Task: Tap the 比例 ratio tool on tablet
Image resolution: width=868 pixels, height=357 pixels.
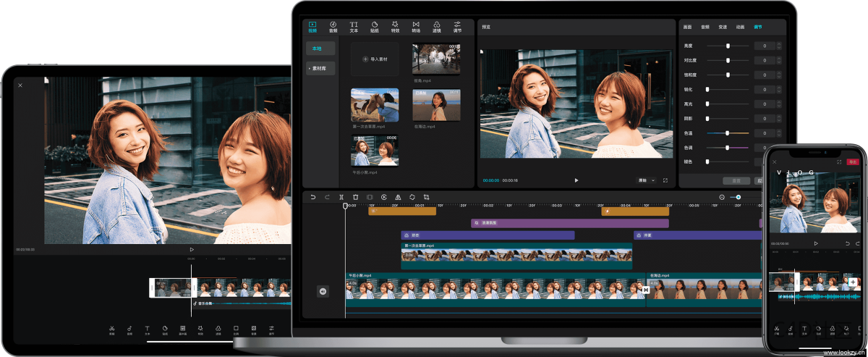Action: coord(236,331)
